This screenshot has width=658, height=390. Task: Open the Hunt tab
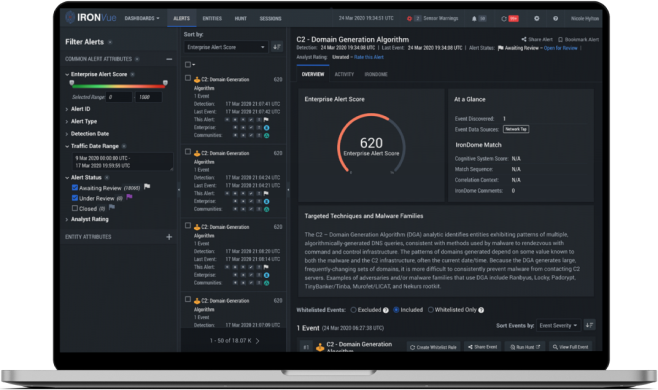[240, 18]
